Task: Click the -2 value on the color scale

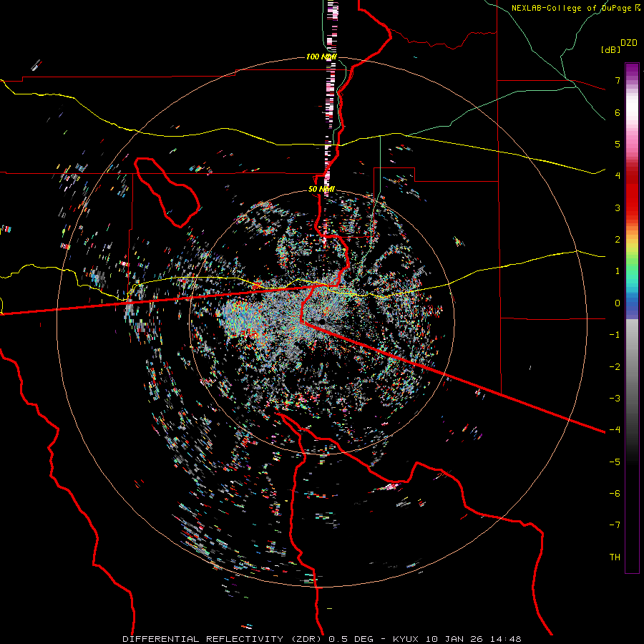Action: click(615, 367)
